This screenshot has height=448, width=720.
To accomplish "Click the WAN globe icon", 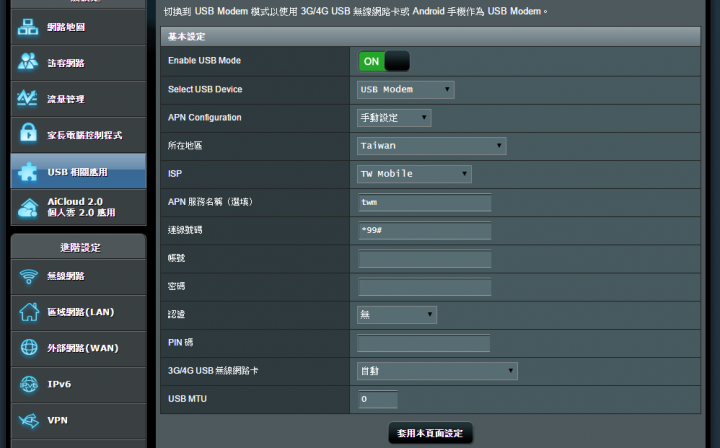I will click(x=29, y=347).
